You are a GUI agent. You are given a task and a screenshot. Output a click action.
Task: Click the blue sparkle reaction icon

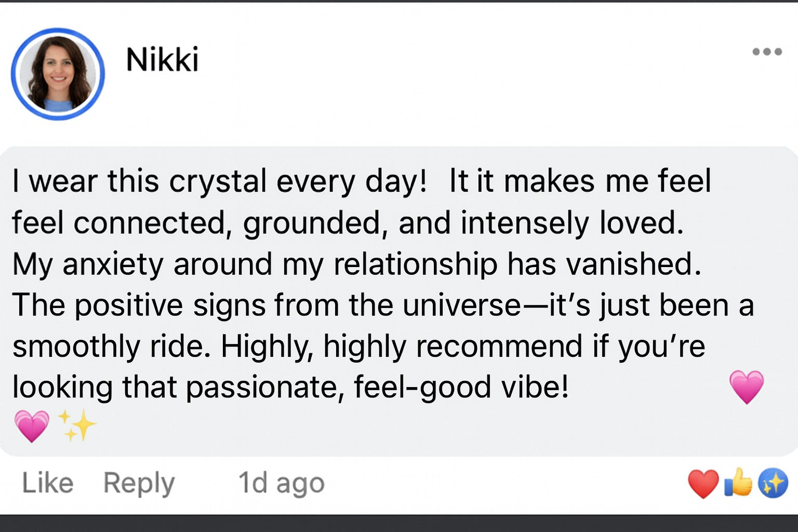[773, 484]
